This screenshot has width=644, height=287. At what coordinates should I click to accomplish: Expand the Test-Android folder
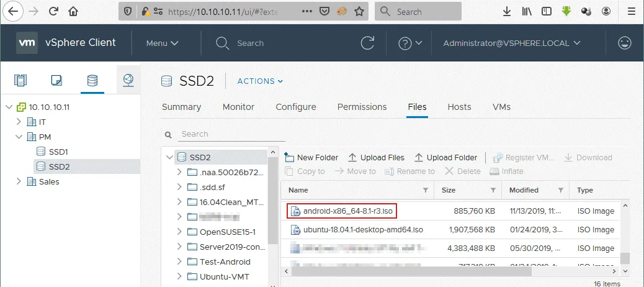pos(179,262)
